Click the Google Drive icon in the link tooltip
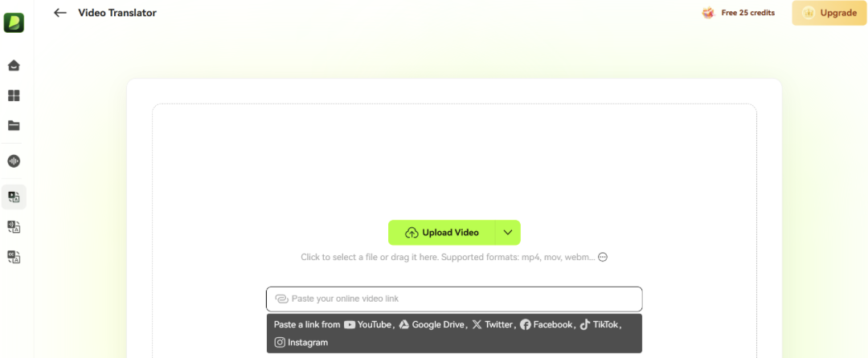This screenshot has height=358, width=868. tap(404, 325)
